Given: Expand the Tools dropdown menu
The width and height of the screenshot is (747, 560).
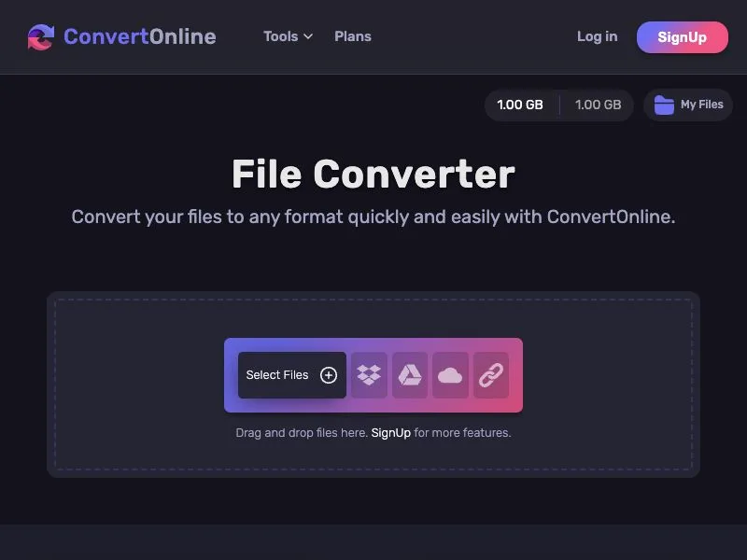Looking at the screenshot, I should (x=288, y=36).
